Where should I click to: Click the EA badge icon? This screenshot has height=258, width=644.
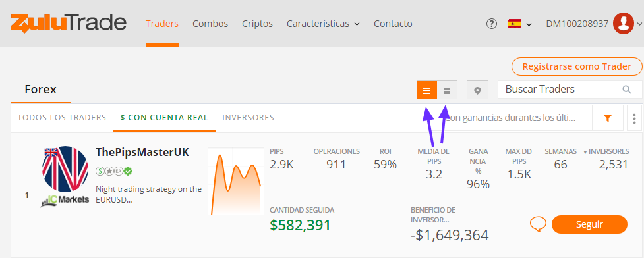pos(119,171)
